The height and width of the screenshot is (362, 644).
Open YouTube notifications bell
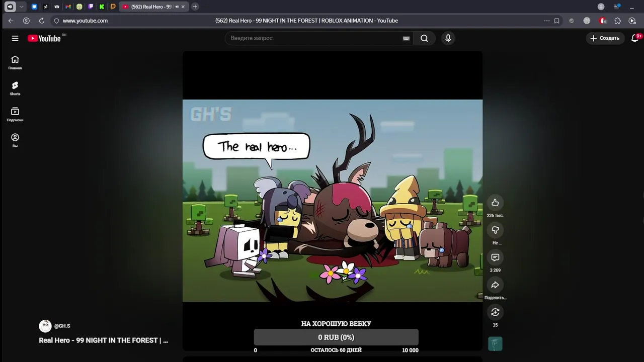click(x=635, y=38)
